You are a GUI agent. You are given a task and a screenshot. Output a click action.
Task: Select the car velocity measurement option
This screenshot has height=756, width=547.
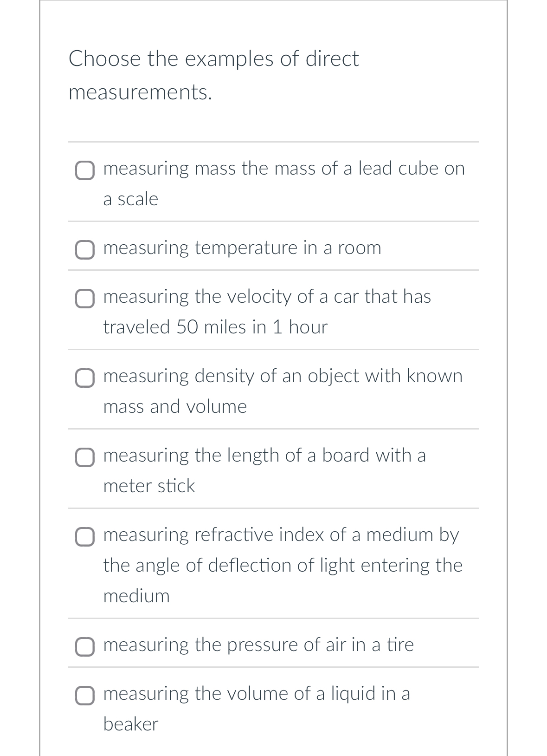click(85, 300)
